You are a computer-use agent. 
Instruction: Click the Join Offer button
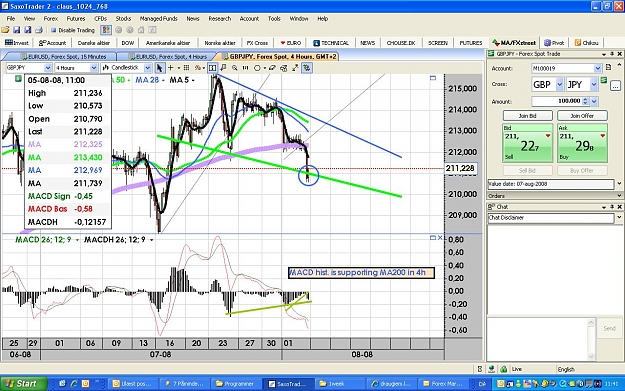point(582,116)
